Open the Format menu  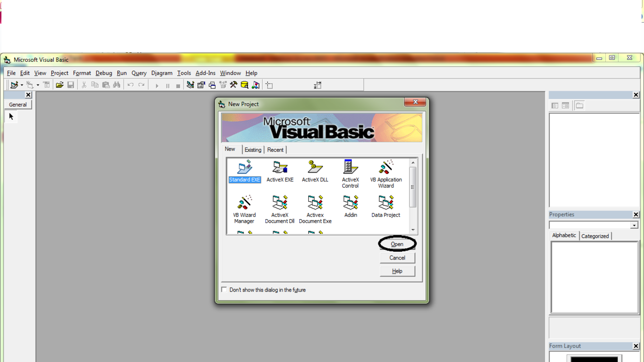point(82,73)
